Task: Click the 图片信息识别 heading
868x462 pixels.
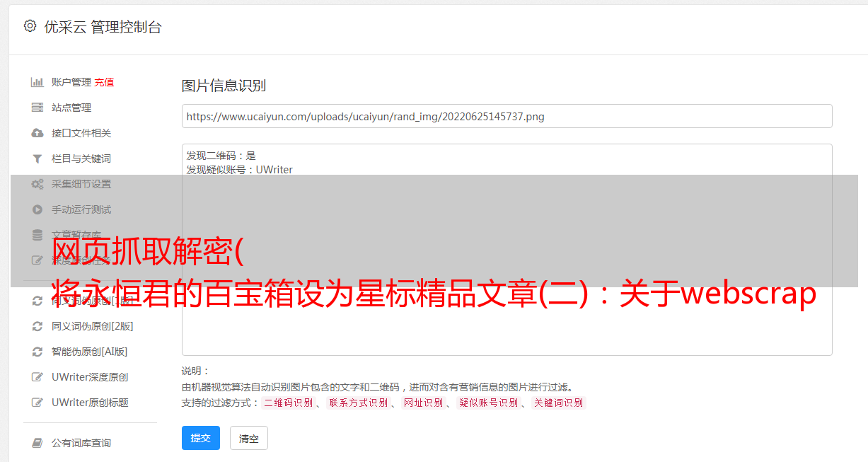Action: tap(224, 86)
